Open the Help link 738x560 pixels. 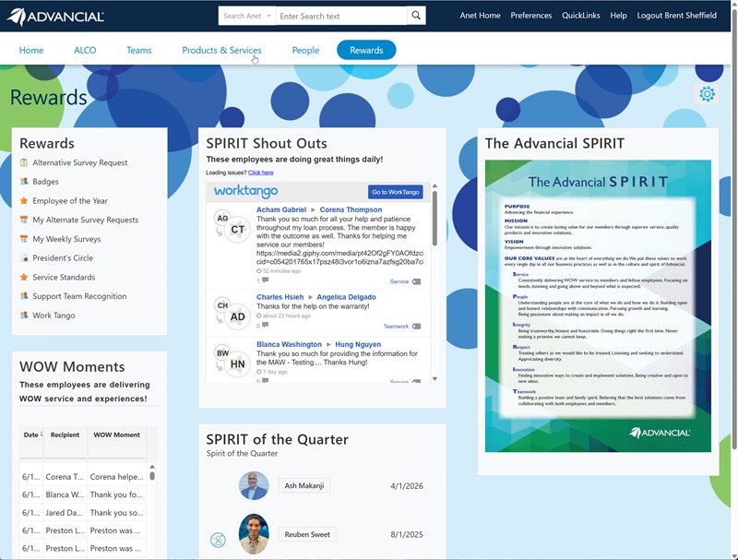[618, 15]
